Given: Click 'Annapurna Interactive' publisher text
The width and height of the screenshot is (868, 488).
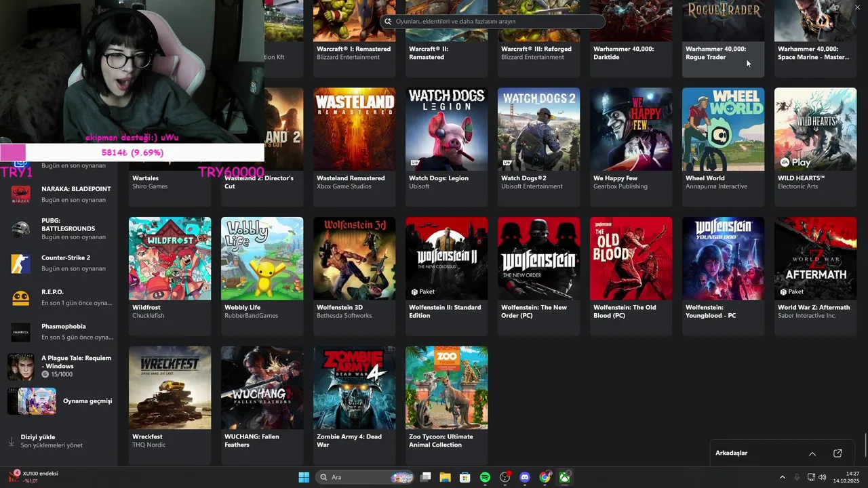Looking at the screenshot, I should click(x=716, y=186).
